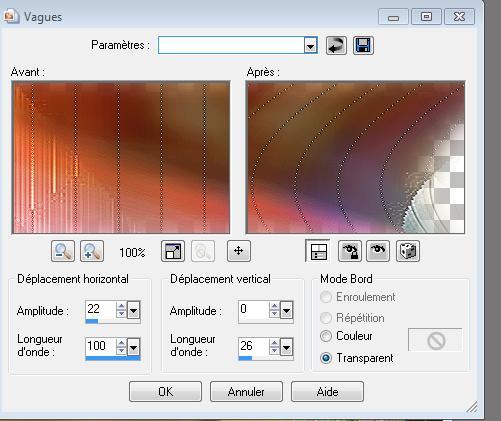Expand horizontal Amplitude slider dropdown arrow
Viewport: 501px width, 421px height.
tap(134, 311)
